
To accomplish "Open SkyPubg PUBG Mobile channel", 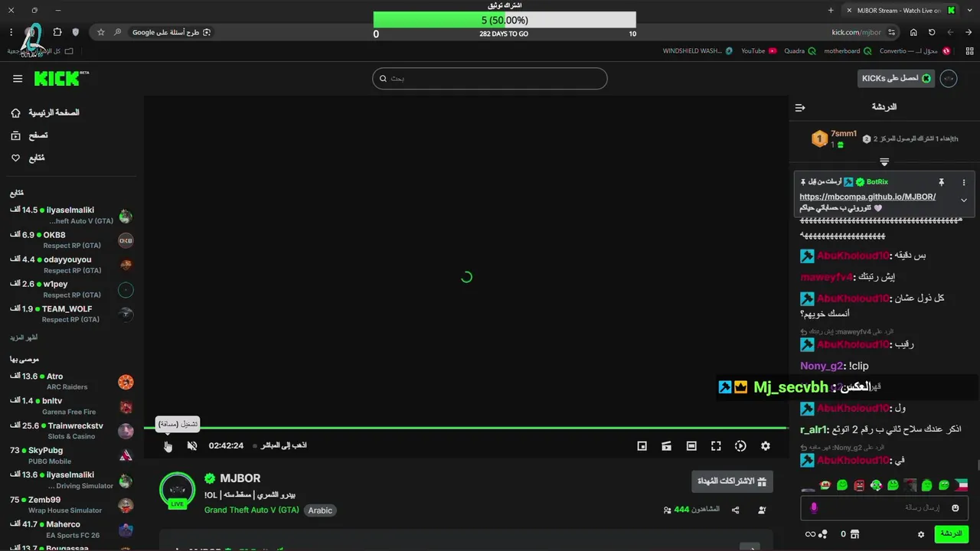I will (71, 455).
